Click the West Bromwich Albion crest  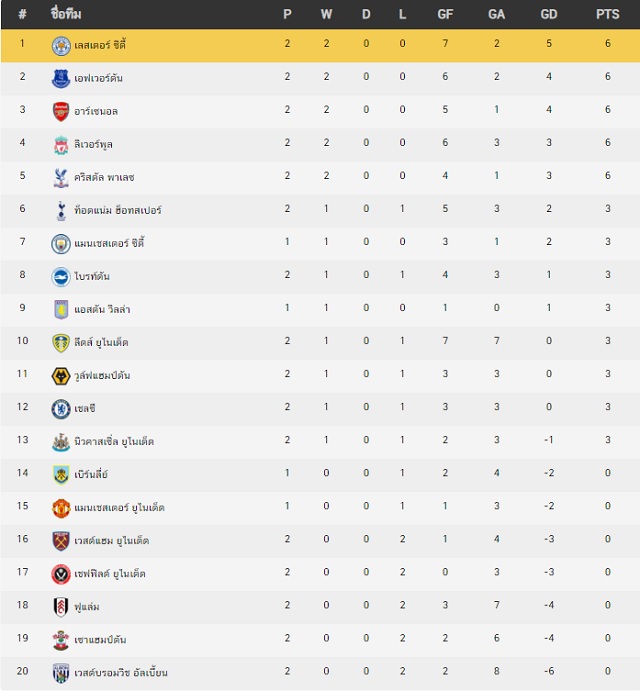point(61,673)
